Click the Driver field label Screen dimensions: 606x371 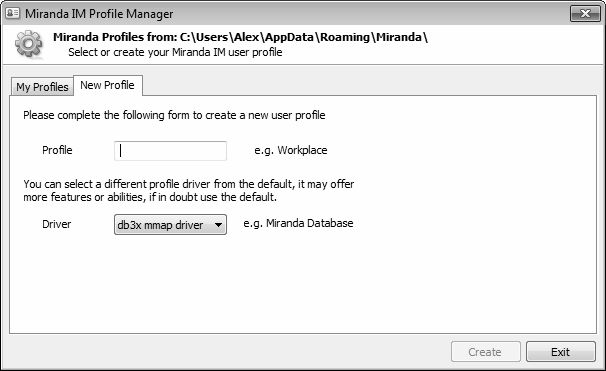[x=56, y=224]
